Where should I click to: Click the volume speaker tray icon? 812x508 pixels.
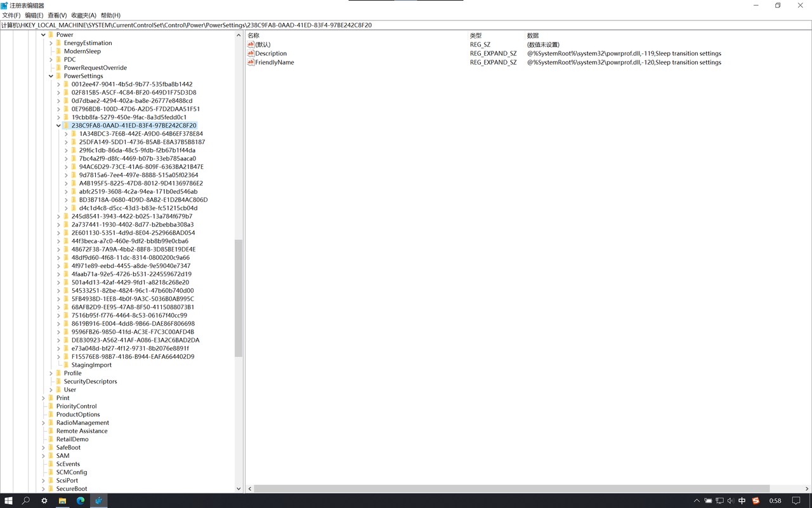click(731, 501)
